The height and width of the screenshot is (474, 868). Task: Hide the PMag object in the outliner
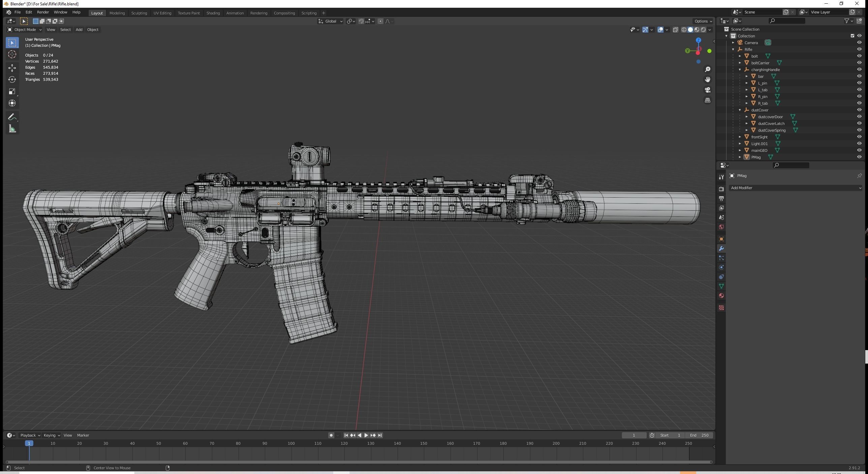859,157
